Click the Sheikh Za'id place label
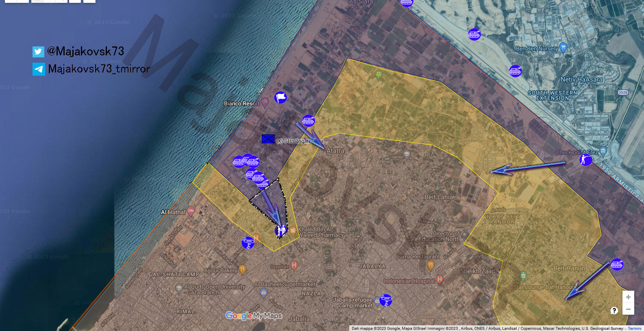This screenshot has width=644, height=331. pos(478,271)
